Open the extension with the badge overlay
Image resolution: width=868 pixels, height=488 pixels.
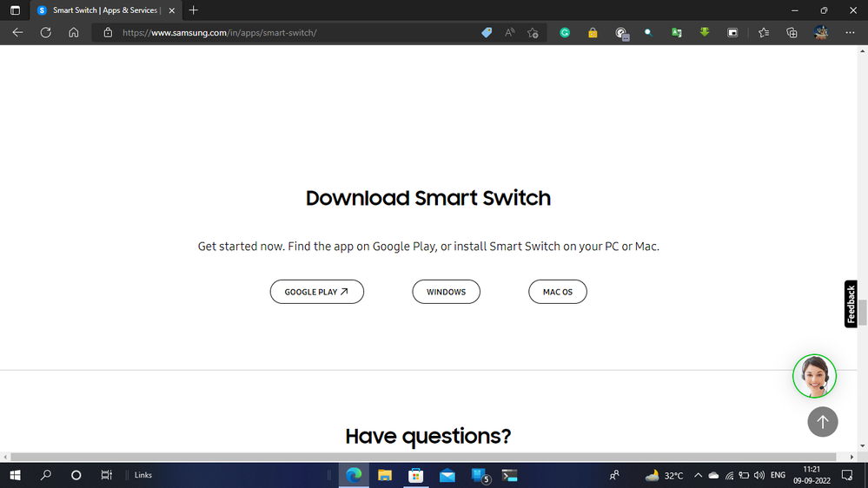click(x=621, y=33)
